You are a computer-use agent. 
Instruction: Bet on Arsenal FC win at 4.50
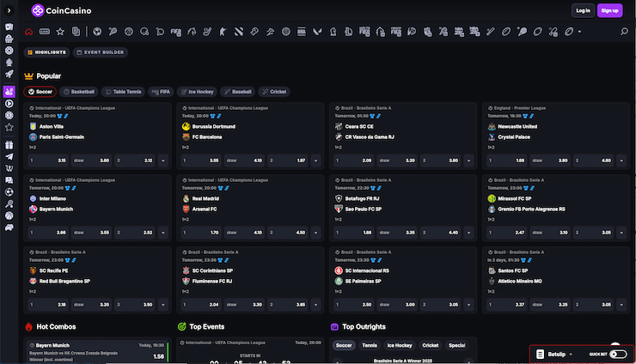[x=288, y=233]
